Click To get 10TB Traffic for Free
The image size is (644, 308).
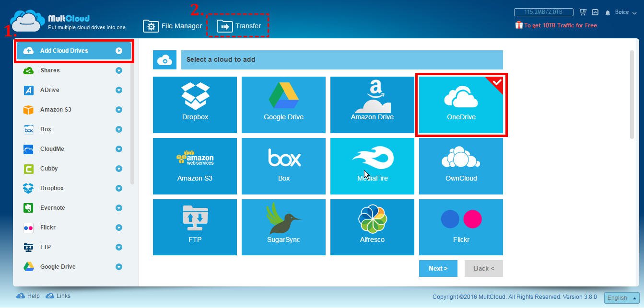point(560,25)
